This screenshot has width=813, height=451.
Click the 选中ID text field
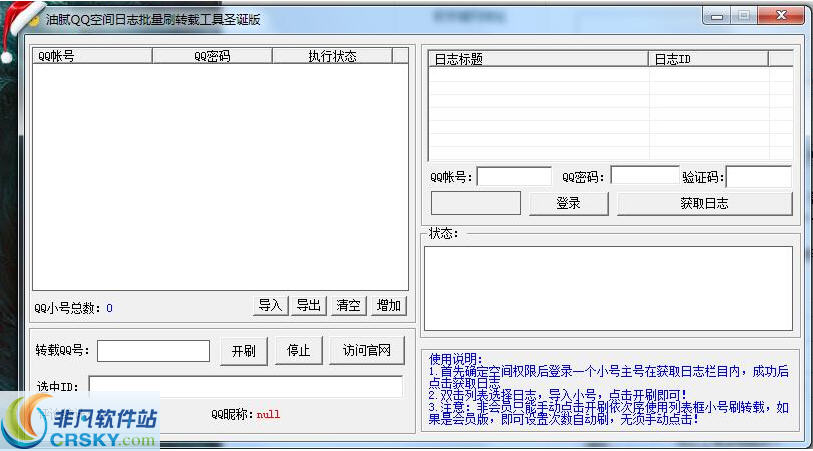pos(245,386)
